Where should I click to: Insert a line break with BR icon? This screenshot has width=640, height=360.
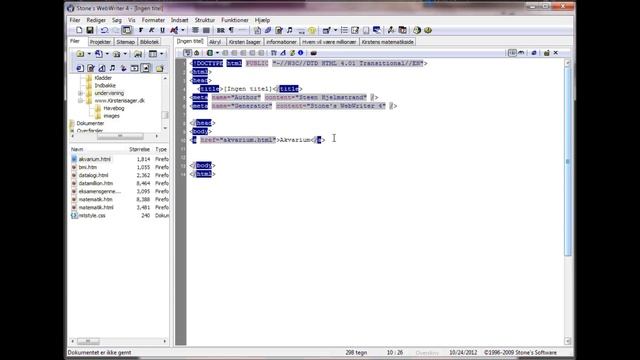coord(220,30)
